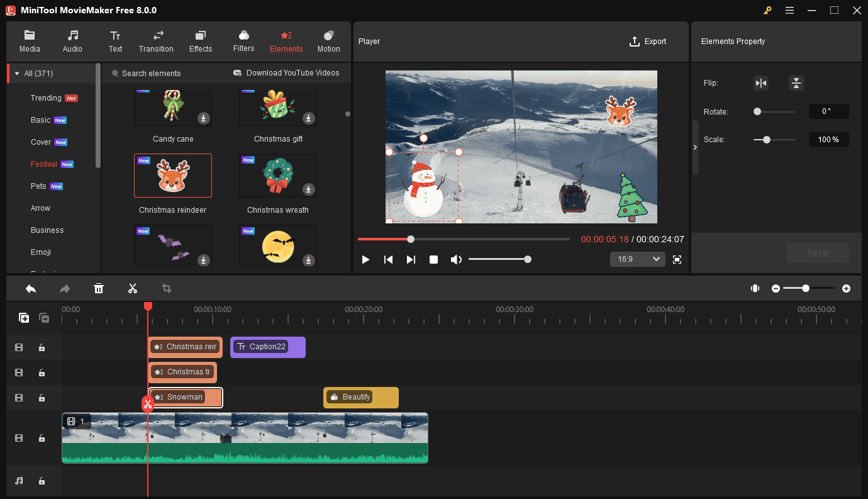Click the Crop tool icon
Image resolution: width=868 pixels, height=499 pixels.
click(x=167, y=288)
